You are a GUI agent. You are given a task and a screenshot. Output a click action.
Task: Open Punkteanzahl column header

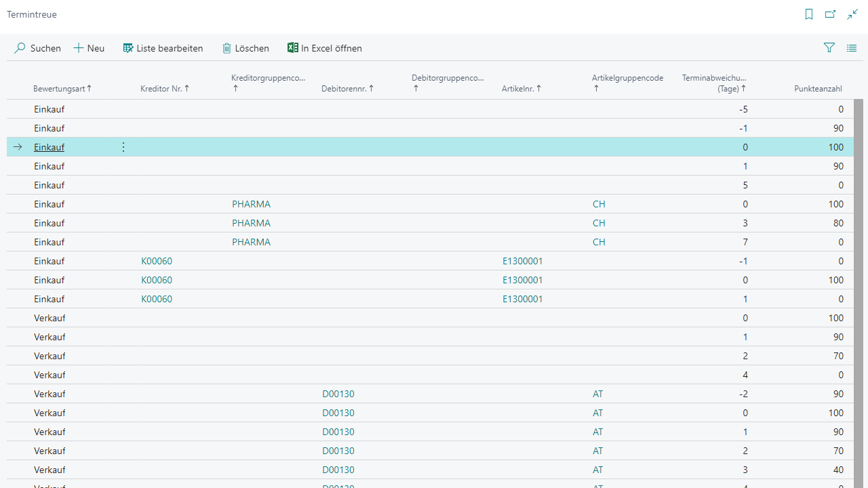point(818,89)
